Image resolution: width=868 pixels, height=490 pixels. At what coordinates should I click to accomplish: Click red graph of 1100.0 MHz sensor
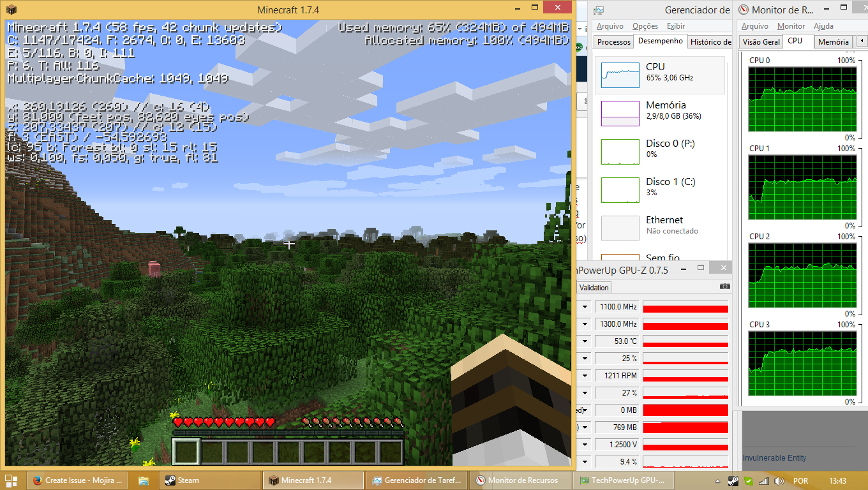[x=685, y=307]
